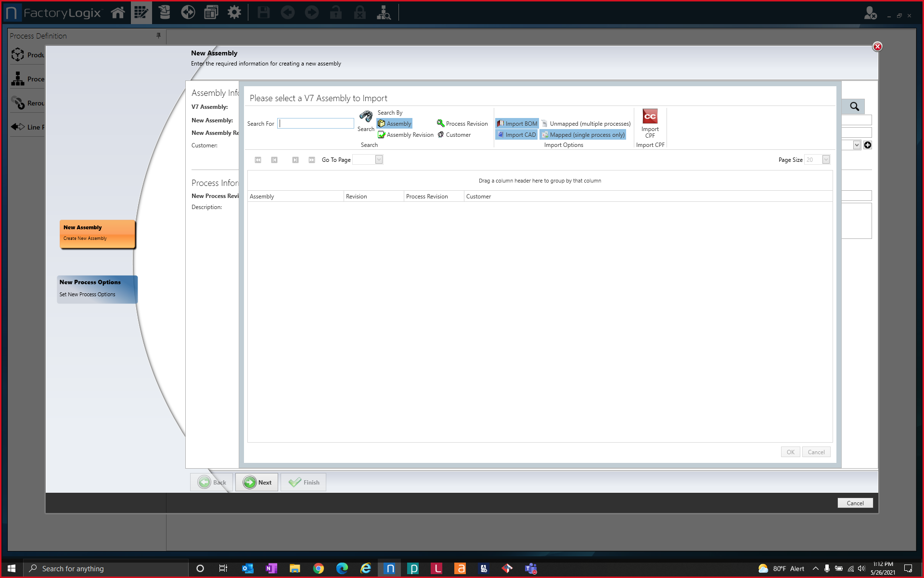This screenshot has height=578, width=924.
Task: Click the Import CPF icon
Action: point(650,117)
